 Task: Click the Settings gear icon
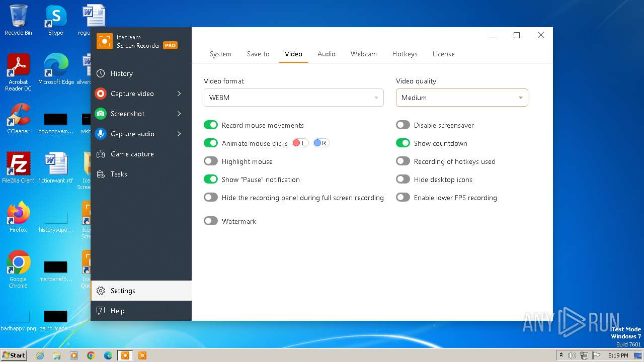pos(101,291)
